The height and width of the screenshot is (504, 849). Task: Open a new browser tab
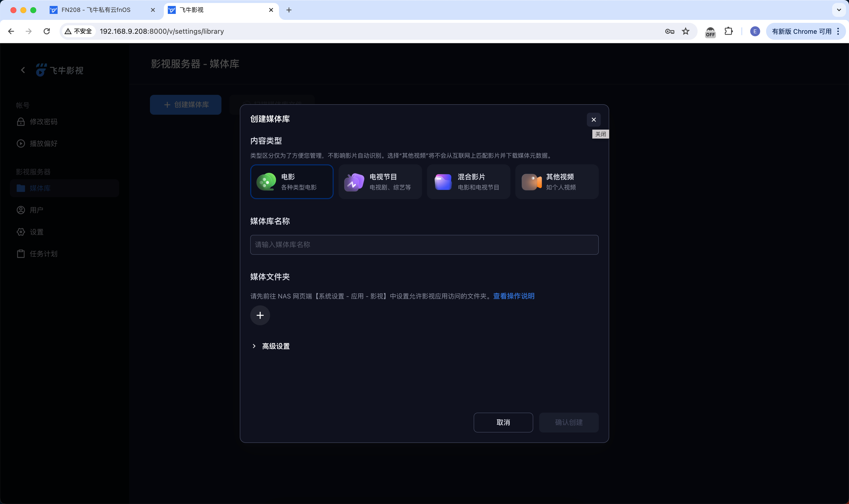(x=289, y=10)
